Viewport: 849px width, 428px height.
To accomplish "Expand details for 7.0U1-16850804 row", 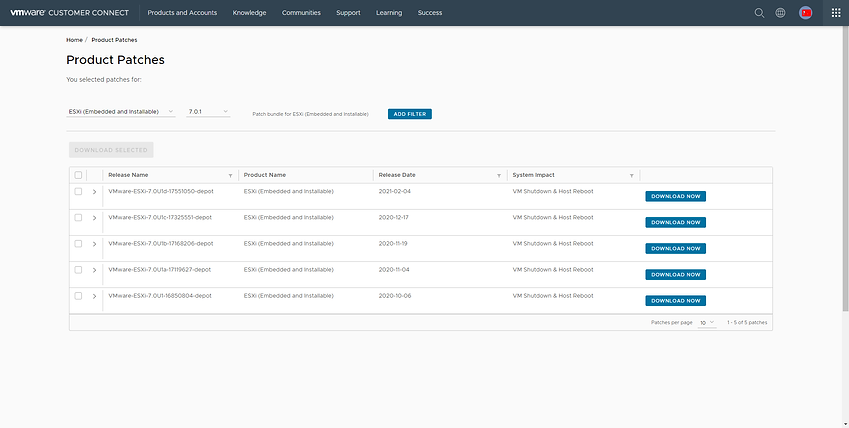I will [x=94, y=296].
